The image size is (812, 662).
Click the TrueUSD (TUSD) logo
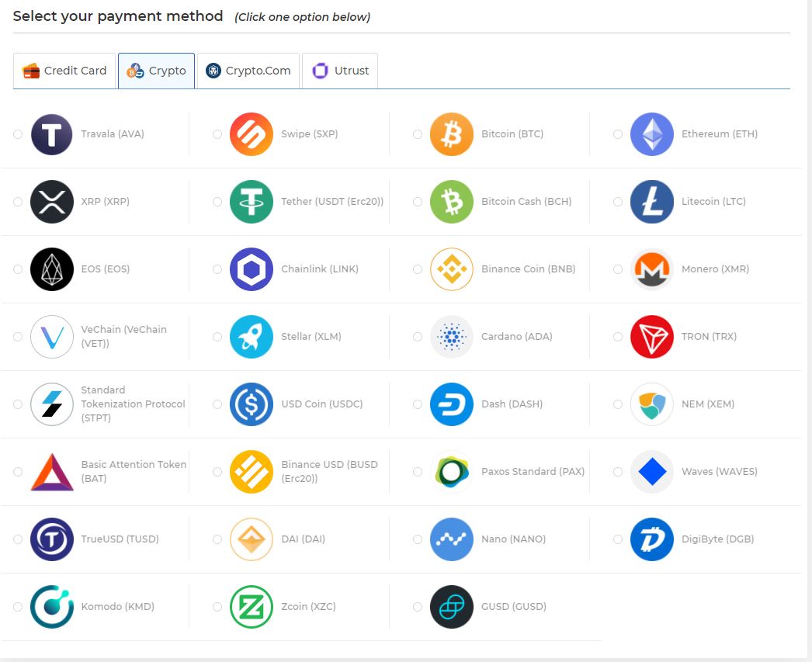click(52, 539)
